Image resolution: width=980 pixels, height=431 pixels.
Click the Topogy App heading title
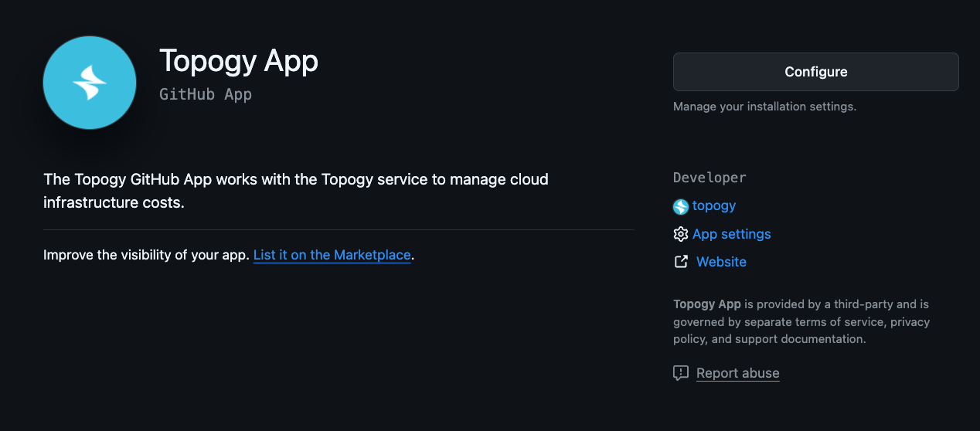(239, 60)
